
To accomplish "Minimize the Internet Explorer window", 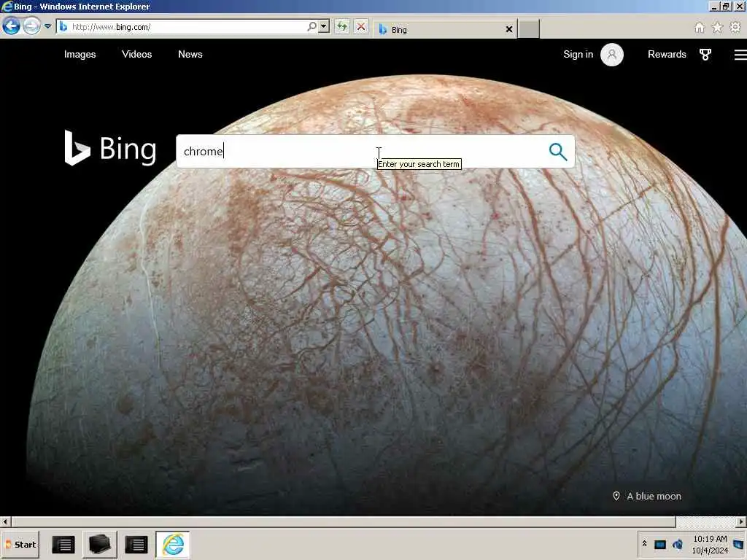I will (x=713, y=6).
